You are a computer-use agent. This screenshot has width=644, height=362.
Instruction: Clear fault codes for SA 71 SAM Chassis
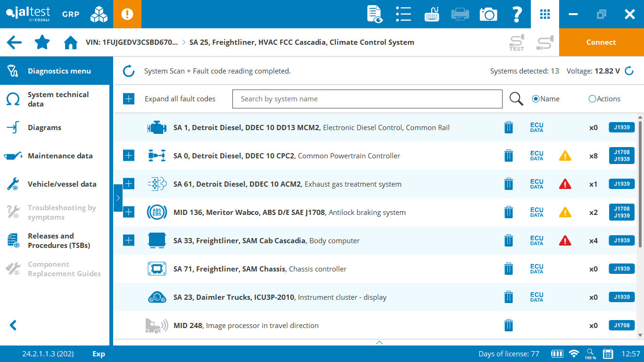pyautogui.click(x=509, y=269)
